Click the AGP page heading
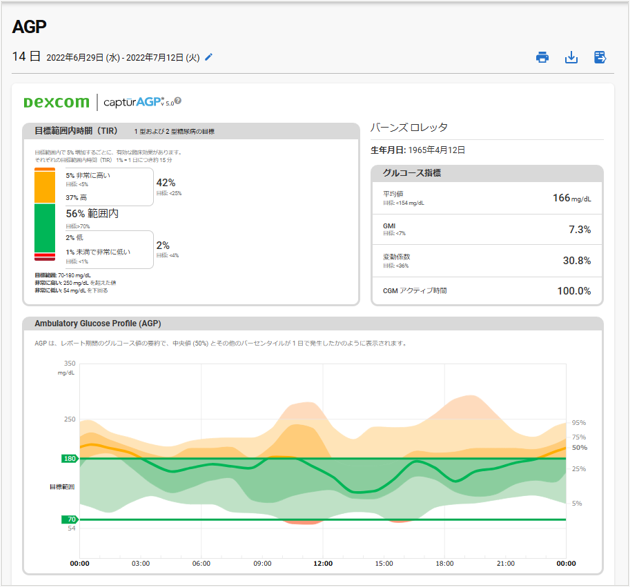This screenshot has height=587, width=630. coord(29,27)
